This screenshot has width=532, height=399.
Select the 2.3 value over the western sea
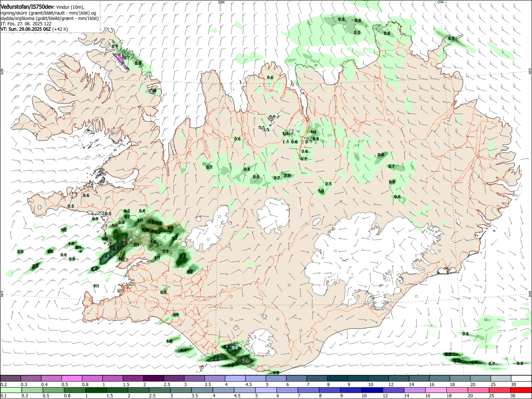pos(35,266)
